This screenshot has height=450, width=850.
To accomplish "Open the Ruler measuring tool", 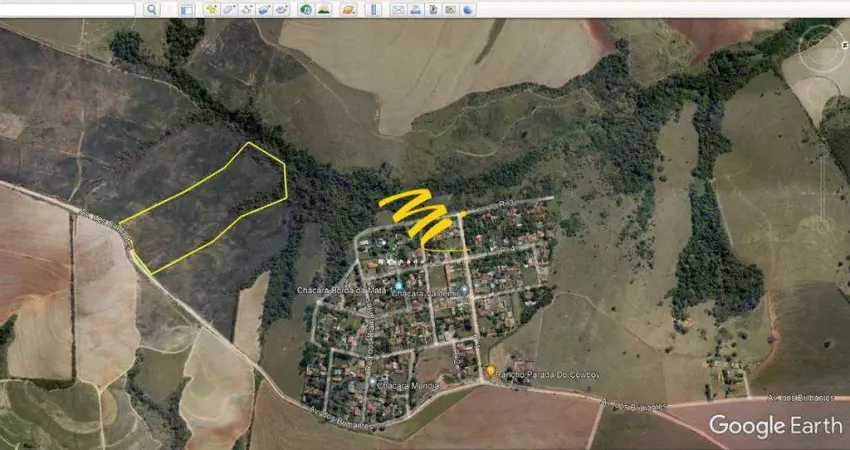I will tap(372, 9).
